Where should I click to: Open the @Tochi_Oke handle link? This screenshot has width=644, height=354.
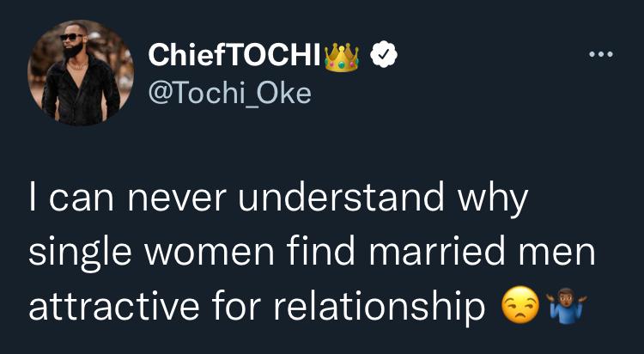[x=228, y=92]
